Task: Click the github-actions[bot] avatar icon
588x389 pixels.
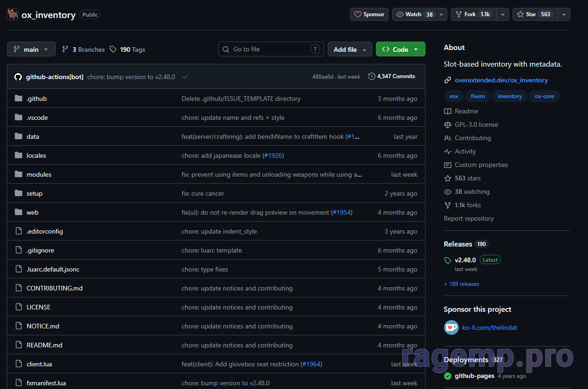Action: click(x=18, y=77)
